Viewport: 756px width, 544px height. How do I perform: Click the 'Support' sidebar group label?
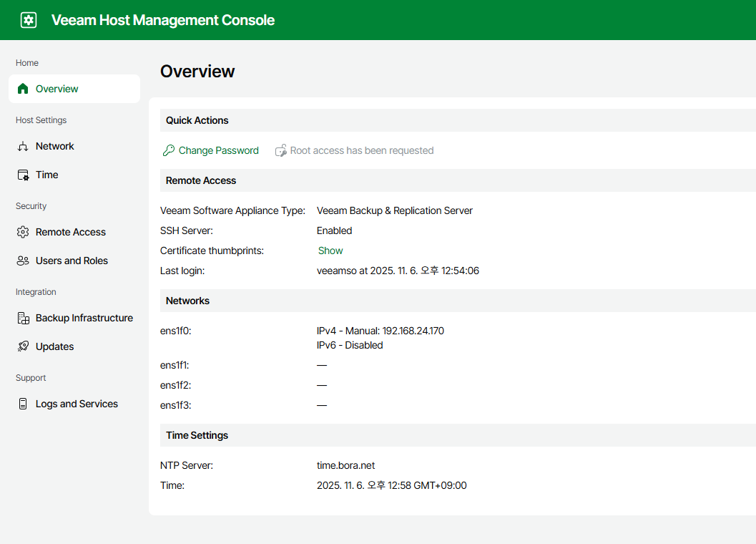coord(31,378)
